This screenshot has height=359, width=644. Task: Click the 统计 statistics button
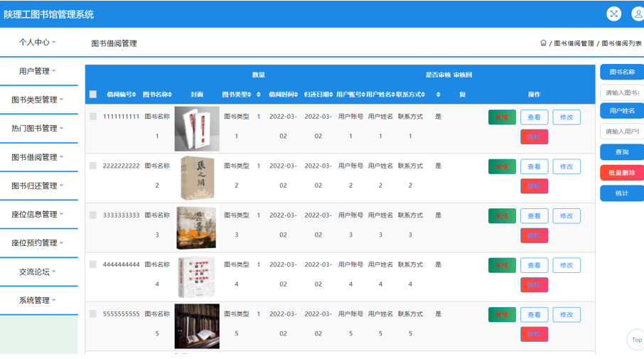tap(622, 193)
